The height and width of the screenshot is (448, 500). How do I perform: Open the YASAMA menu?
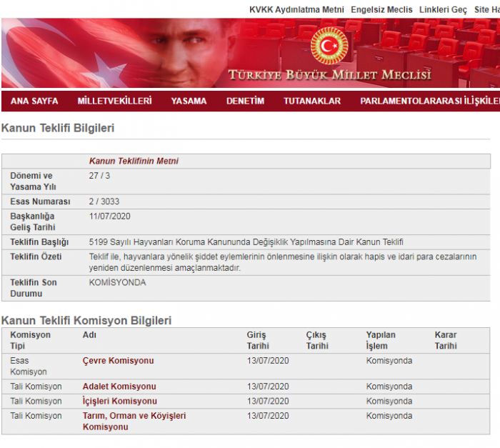189,101
